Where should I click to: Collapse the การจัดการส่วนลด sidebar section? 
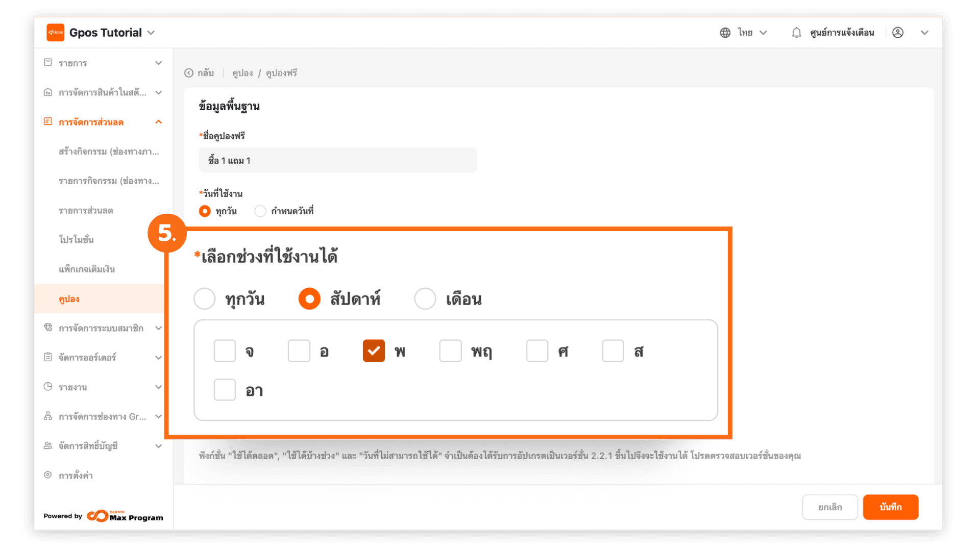click(158, 122)
